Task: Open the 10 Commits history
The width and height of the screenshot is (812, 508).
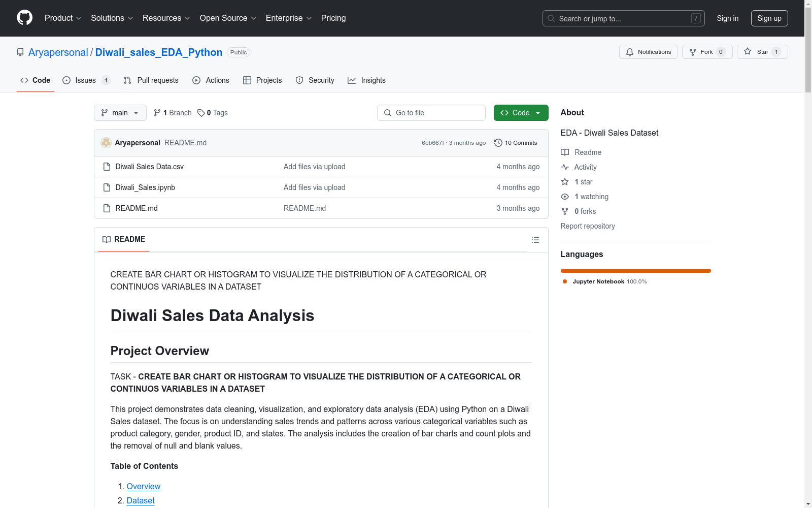Action: [516, 143]
